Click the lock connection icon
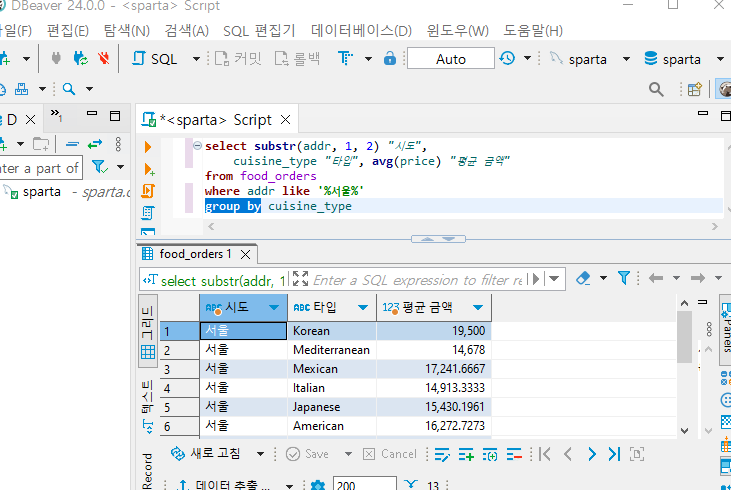Image resolution: width=731 pixels, height=490 pixels. click(390, 59)
